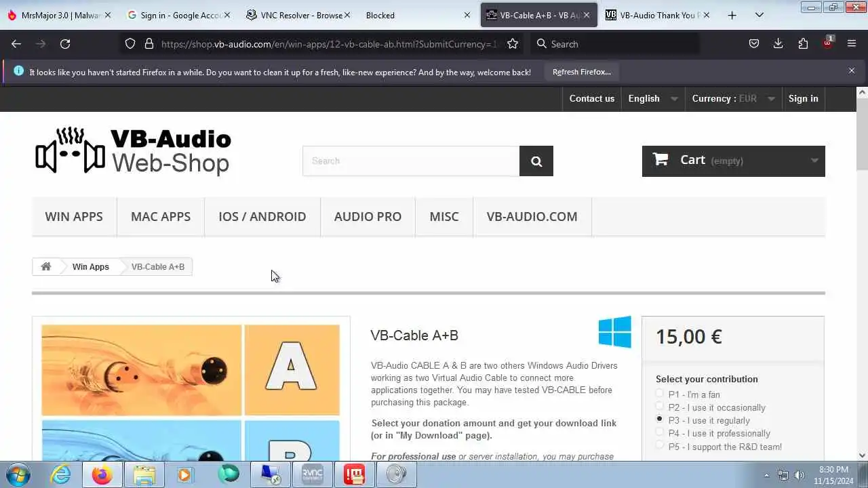Reload the page with the refresh icon
This screenshot has width=868, height=488.
(65, 44)
